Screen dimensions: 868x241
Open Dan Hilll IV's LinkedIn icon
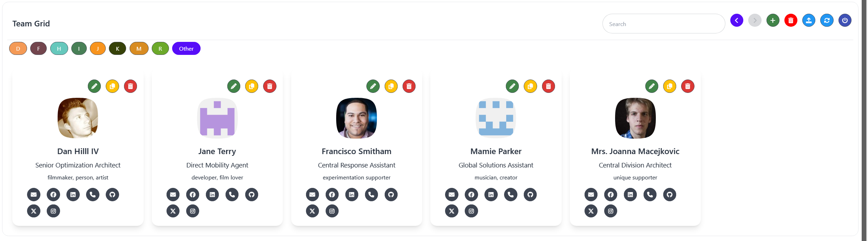[x=73, y=195]
